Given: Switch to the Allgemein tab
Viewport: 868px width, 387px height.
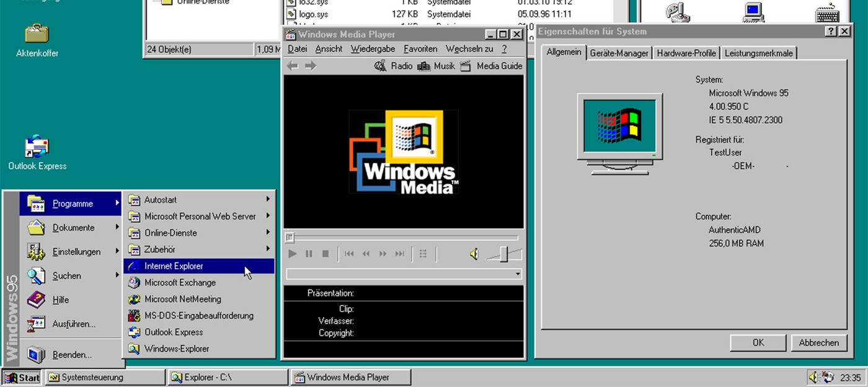Looking at the screenshot, I should tap(564, 52).
